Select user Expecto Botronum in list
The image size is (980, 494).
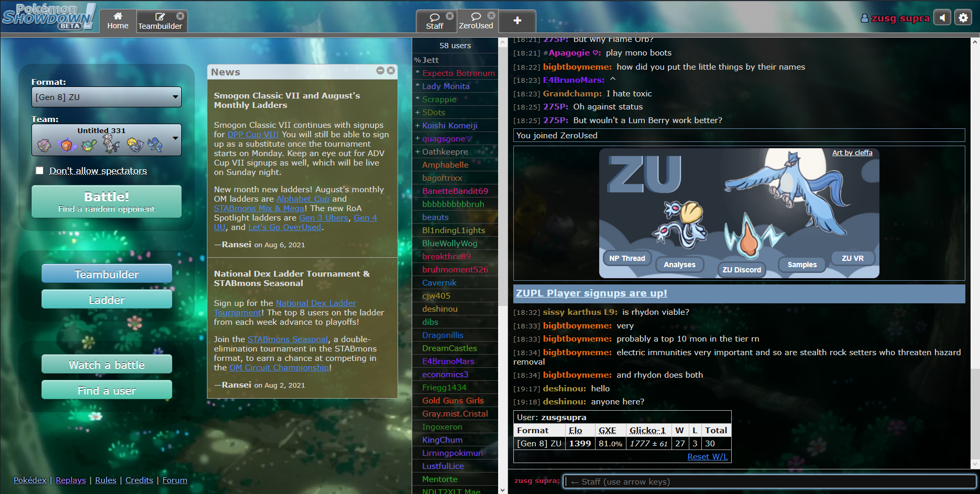[455, 73]
